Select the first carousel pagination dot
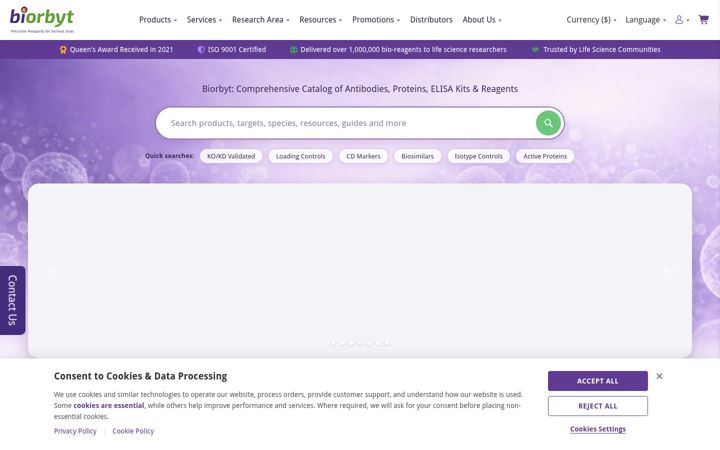Screen dimensions: 720x450 (x=333, y=343)
